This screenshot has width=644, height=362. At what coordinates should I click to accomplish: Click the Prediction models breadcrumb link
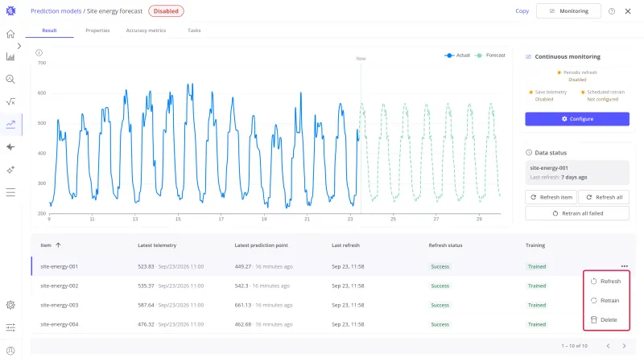click(x=56, y=11)
